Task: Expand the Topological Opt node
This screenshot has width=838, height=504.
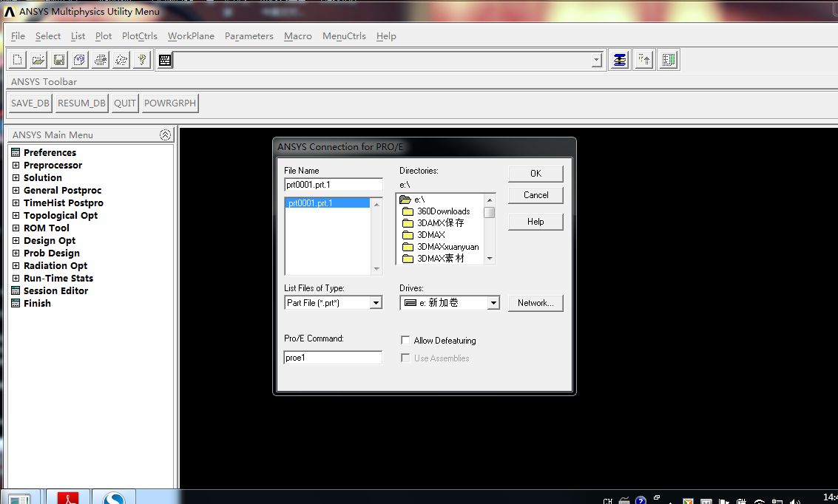Action: click(x=16, y=216)
